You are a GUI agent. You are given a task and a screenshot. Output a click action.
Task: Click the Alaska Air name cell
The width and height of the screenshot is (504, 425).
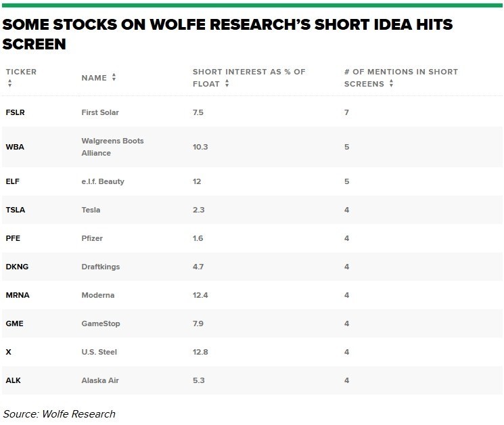click(100, 380)
